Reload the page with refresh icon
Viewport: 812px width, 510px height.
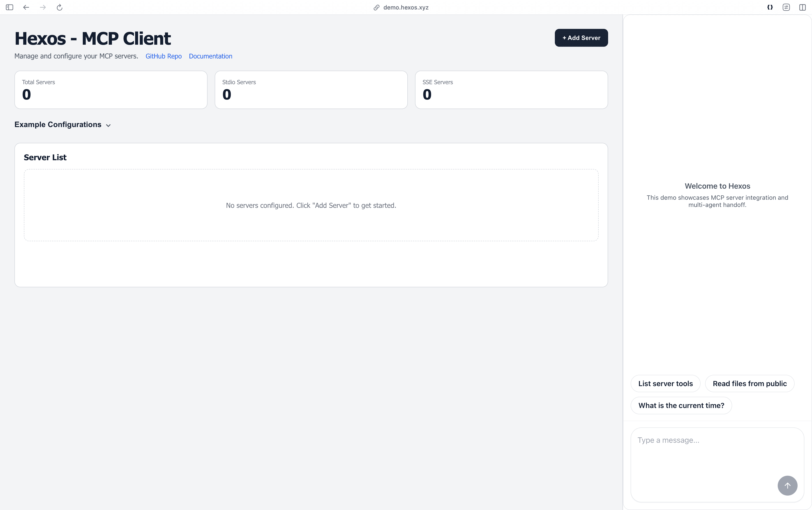pos(60,7)
